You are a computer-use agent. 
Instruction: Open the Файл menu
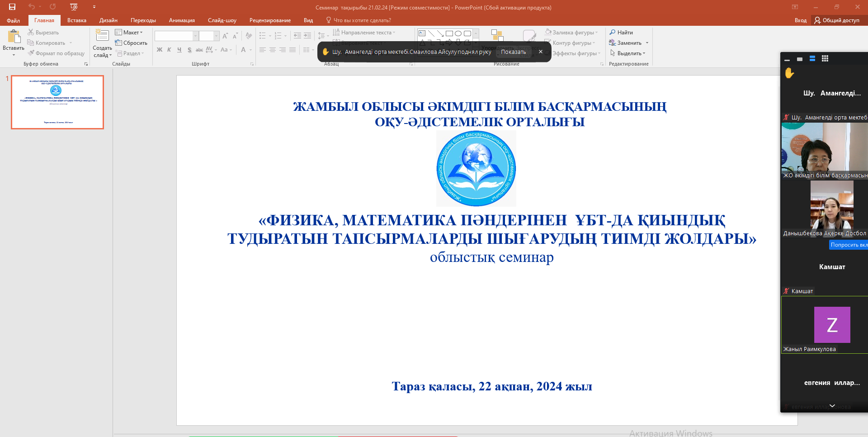[13, 20]
